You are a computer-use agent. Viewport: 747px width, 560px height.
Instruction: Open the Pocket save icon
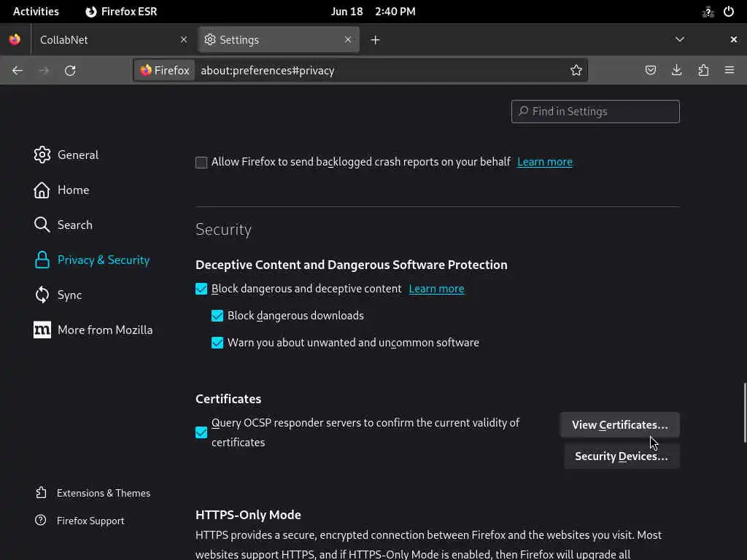coord(651,71)
